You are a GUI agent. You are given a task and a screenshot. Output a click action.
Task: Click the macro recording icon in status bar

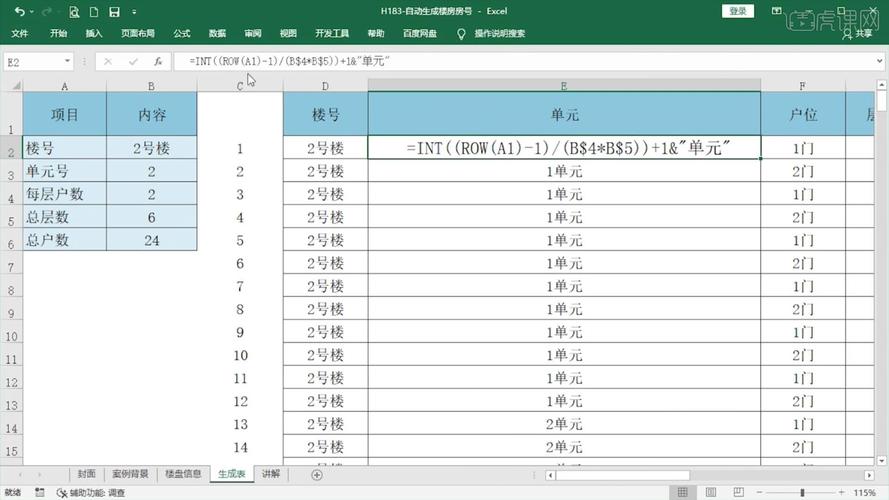point(40,493)
